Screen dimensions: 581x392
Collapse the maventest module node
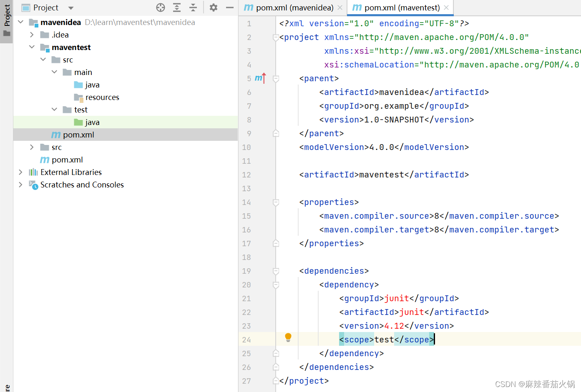click(32, 47)
